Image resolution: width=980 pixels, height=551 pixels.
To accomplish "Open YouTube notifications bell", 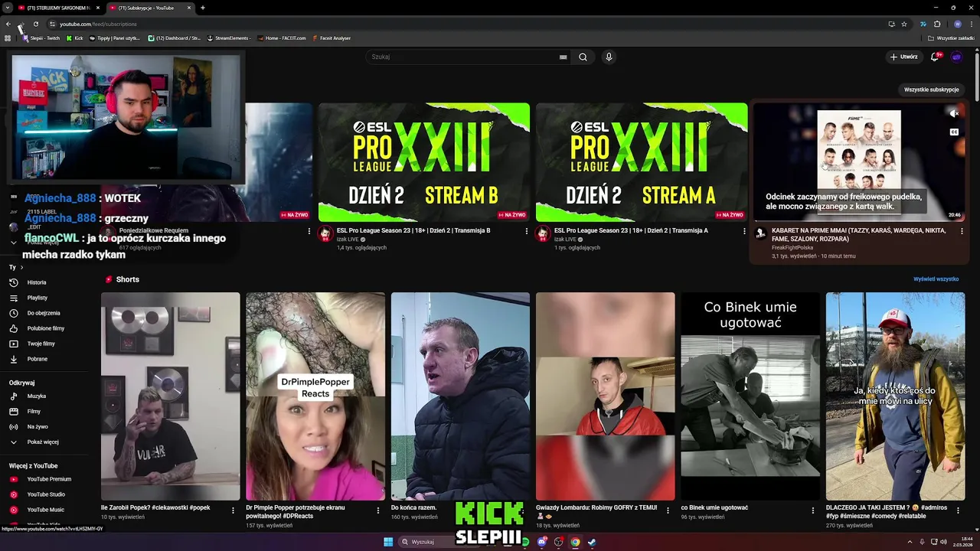I will tap(935, 57).
